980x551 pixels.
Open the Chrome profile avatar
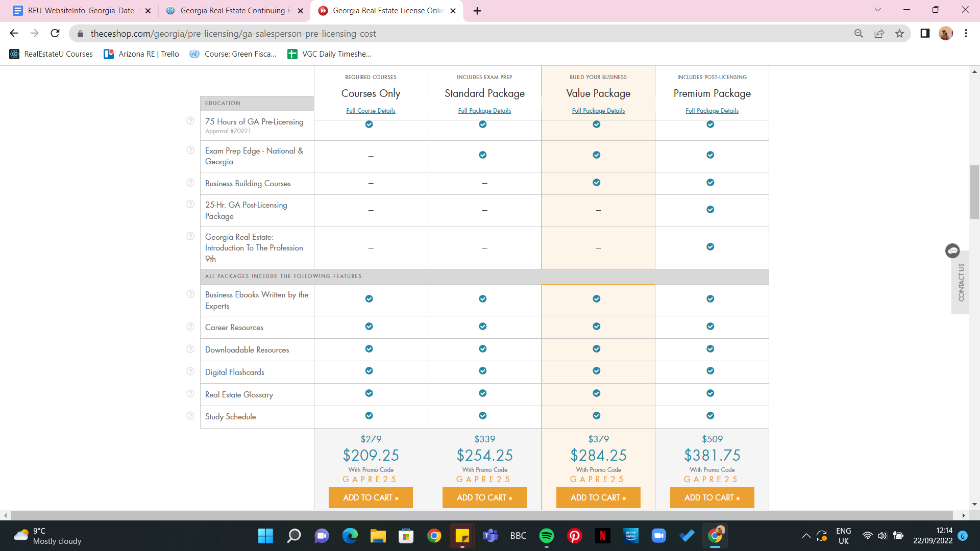(x=945, y=34)
